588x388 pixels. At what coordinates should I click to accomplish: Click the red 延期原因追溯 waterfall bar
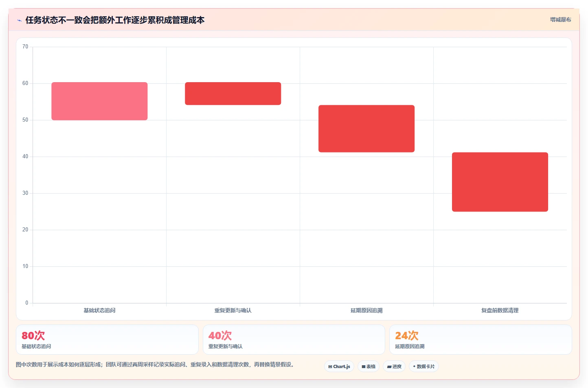[x=366, y=129]
